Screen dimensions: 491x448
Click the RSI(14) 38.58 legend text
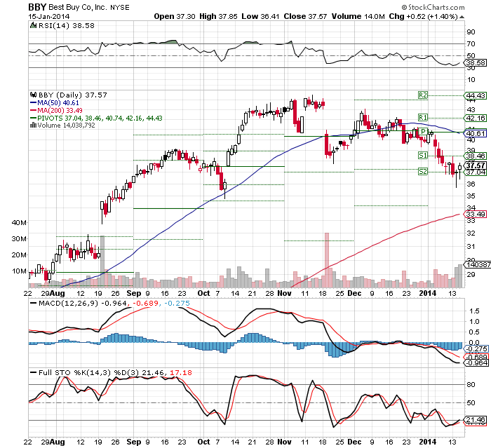(x=67, y=26)
